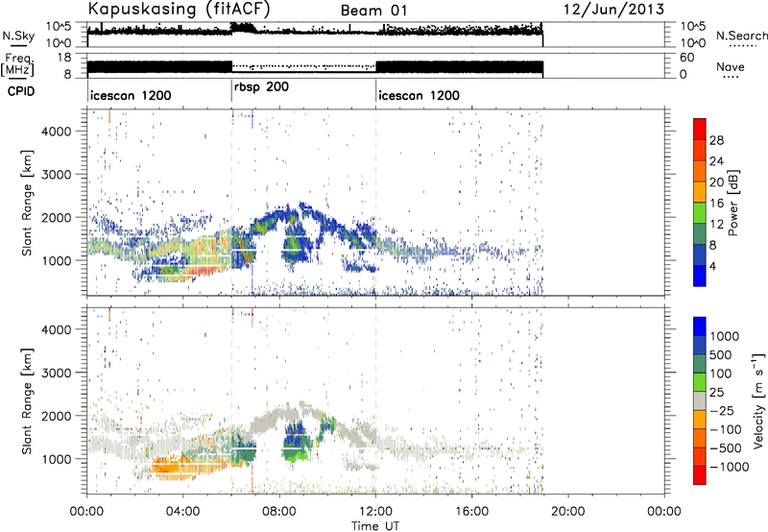Click the 'Kapuskasing (fitACF)' title text
Viewport: 768px width, 532px height.
(x=179, y=9)
